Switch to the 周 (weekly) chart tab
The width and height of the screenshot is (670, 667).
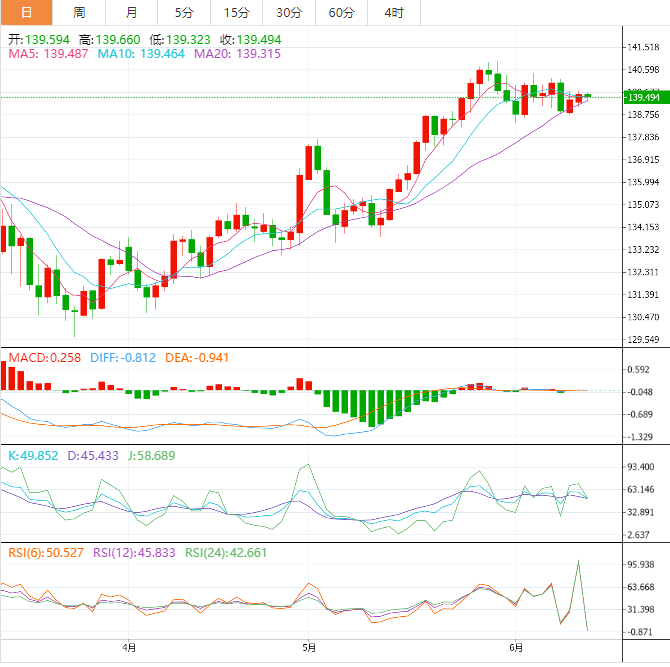(x=79, y=13)
